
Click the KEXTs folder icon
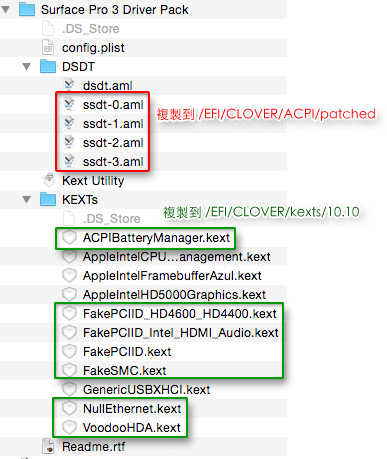tap(48, 199)
